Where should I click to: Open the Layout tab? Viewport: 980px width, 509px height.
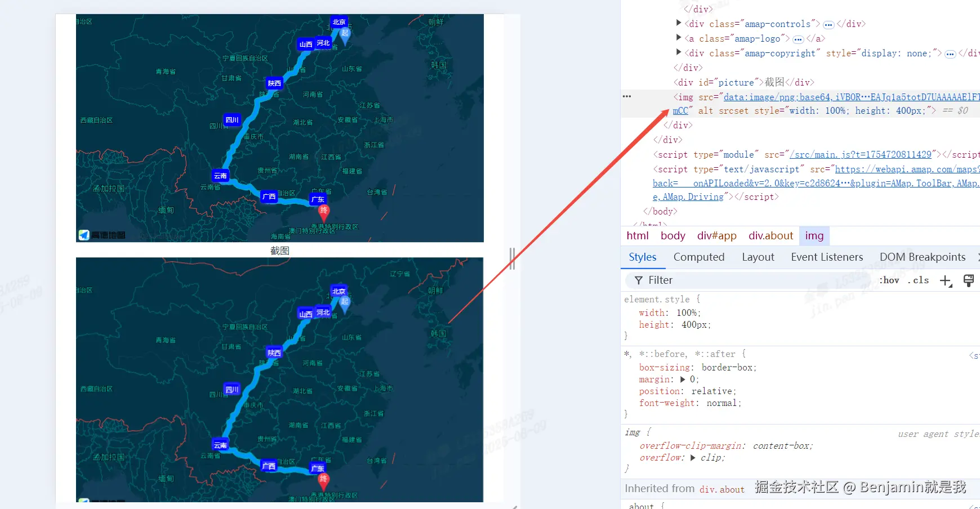758,257
